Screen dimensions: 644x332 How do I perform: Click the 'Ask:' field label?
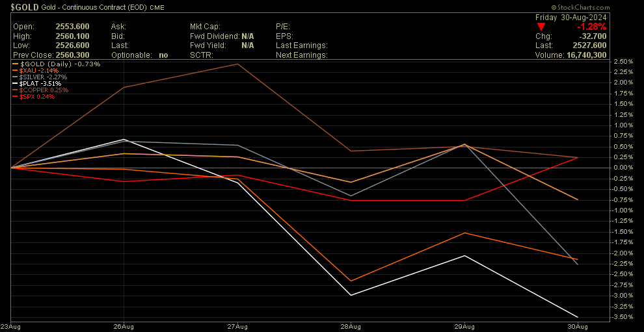click(118, 27)
